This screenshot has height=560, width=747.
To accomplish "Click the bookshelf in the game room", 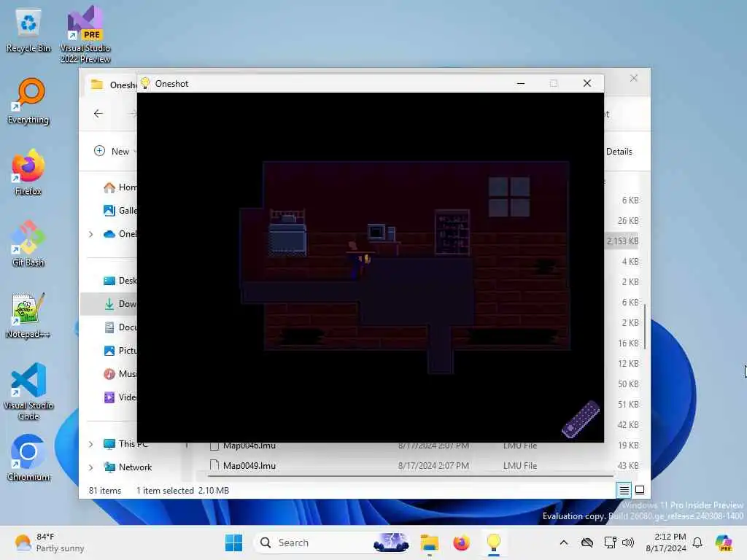I will [x=452, y=233].
